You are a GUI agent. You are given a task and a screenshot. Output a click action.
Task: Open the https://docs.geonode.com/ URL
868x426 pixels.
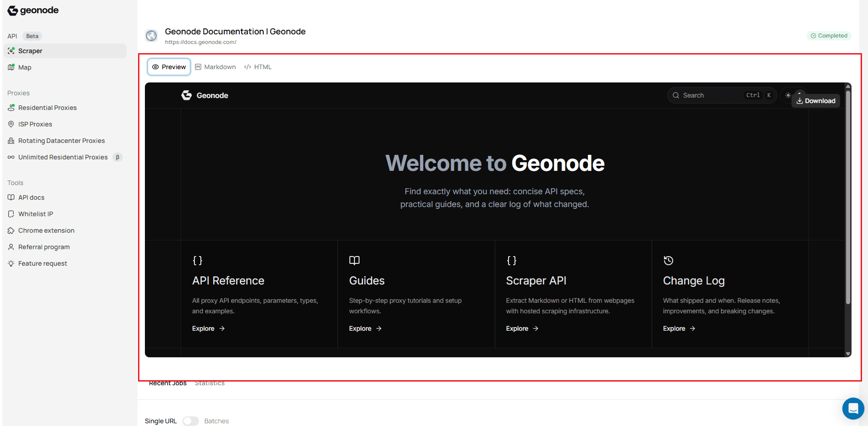(x=200, y=42)
